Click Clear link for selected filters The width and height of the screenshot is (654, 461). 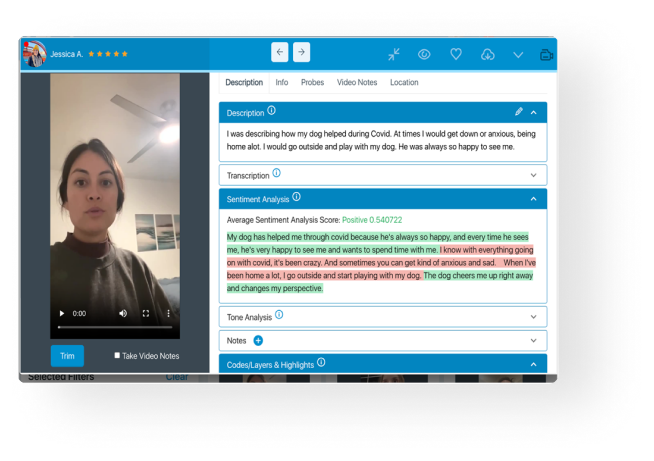tap(177, 377)
